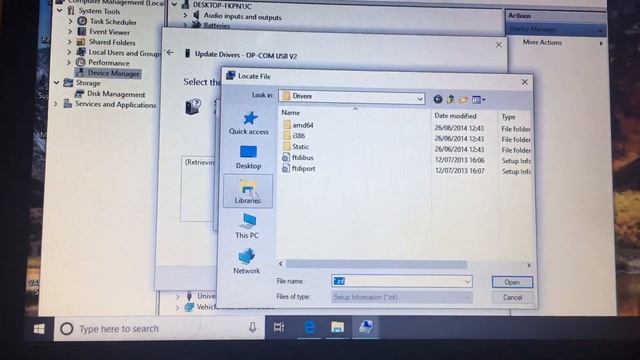Click More Actions in Actions pane
This screenshot has height=360, width=640.
point(542,42)
